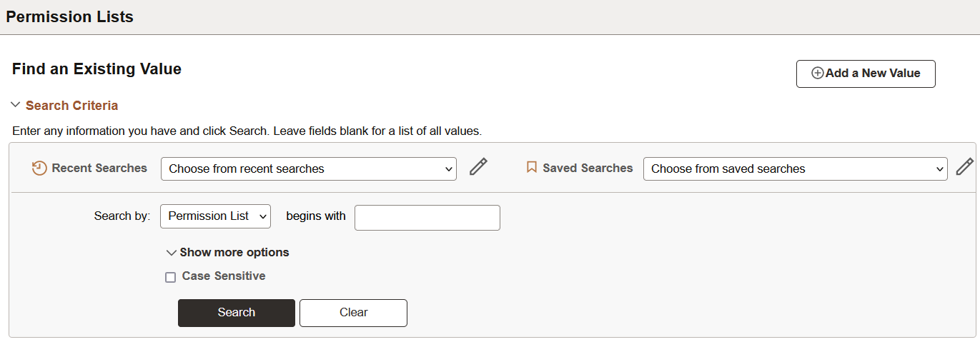Collapse the Search Criteria section chevron
The image size is (980, 342).
tap(16, 106)
